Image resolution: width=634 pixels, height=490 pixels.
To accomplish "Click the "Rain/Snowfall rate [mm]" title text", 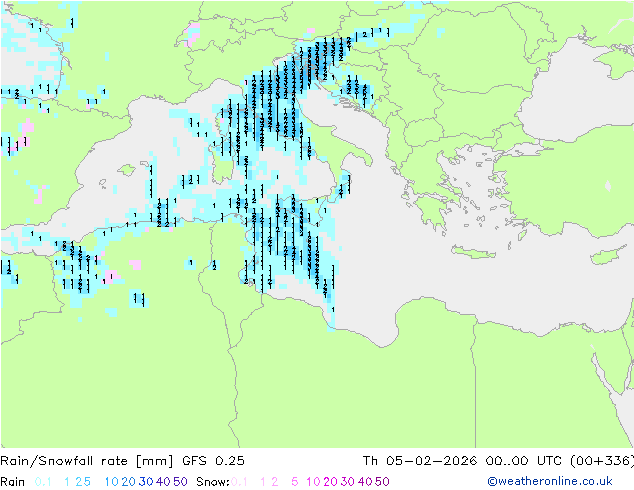I will 87,461.
